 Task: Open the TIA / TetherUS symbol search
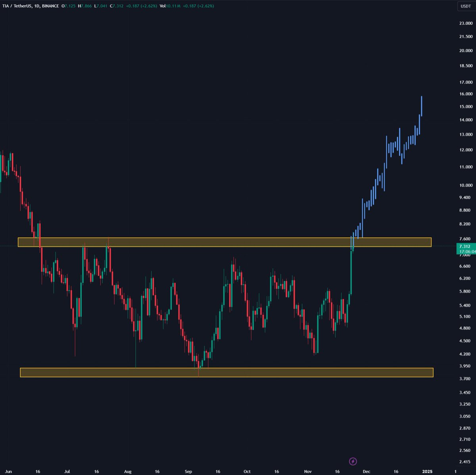[x=18, y=6]
